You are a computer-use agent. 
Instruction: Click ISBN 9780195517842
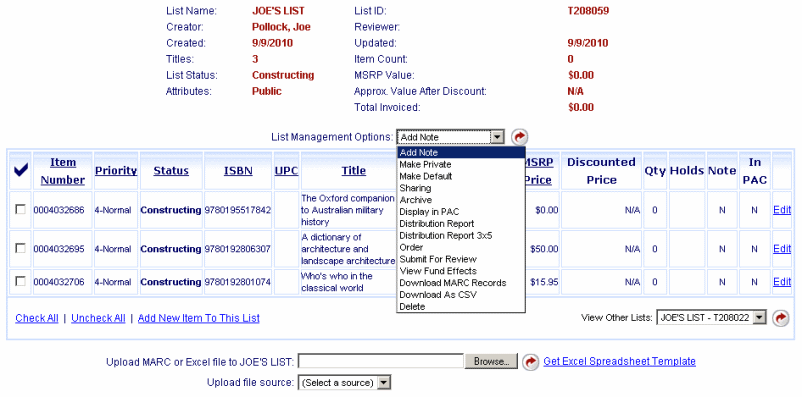(x=238, y=210)
